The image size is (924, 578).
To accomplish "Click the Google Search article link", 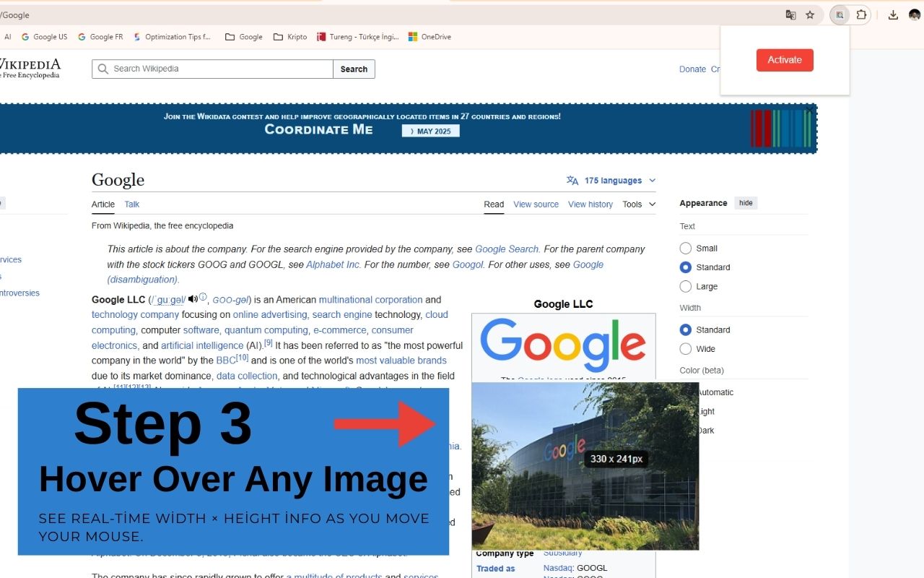I will pyautogui.click(x=507, y=249).
